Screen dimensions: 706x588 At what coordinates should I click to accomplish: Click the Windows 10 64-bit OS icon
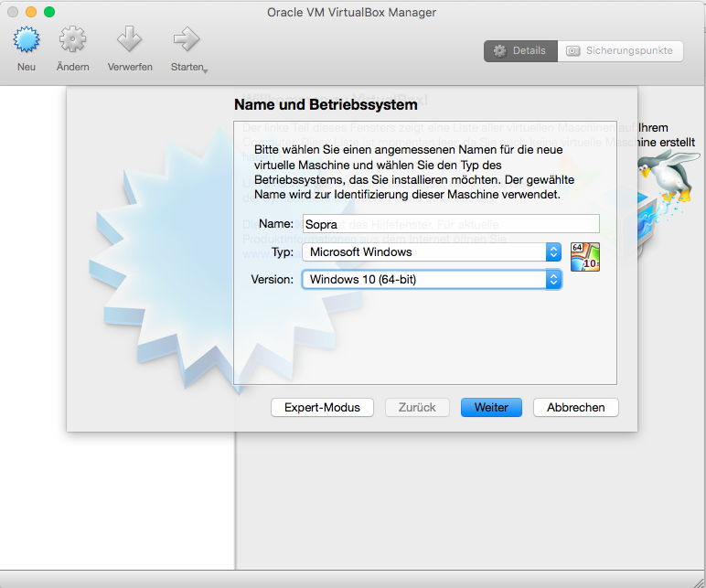click(x=584, y=257)
